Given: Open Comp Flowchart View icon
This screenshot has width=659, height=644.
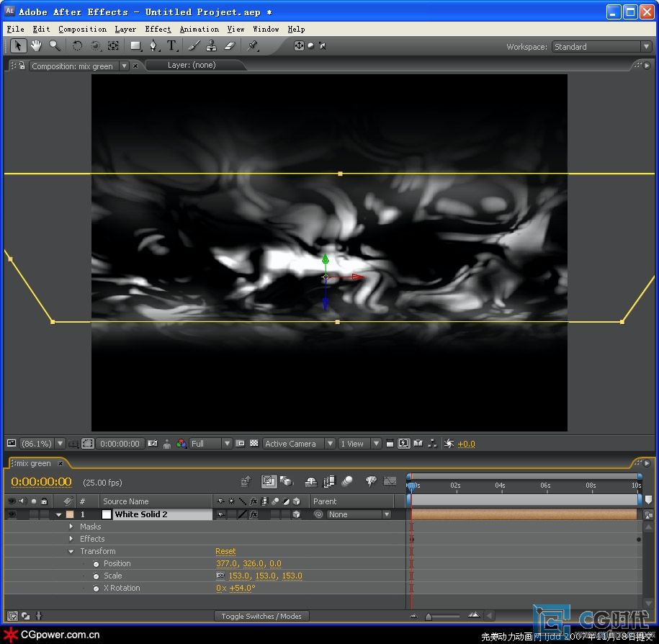Looking at the screenshot, I should coord(432,444).
